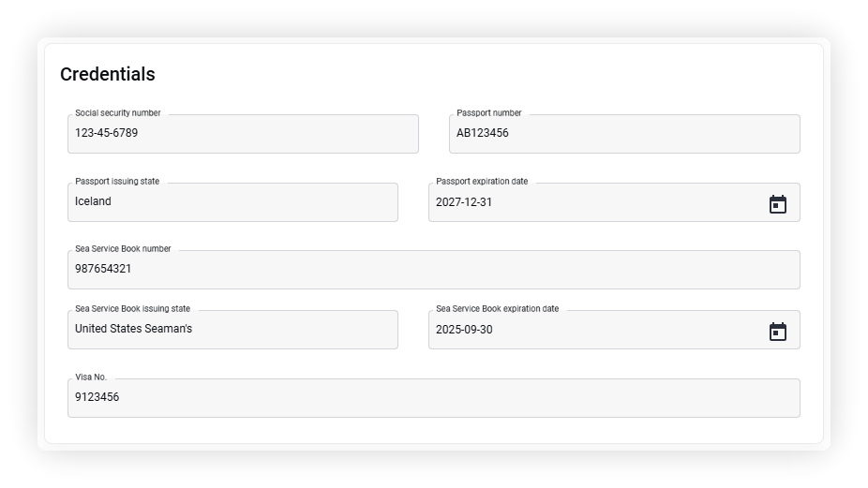Viewport: 868px width, 488px height.
Task: Click the date text 2025-09-30
Action: [464, 329]
